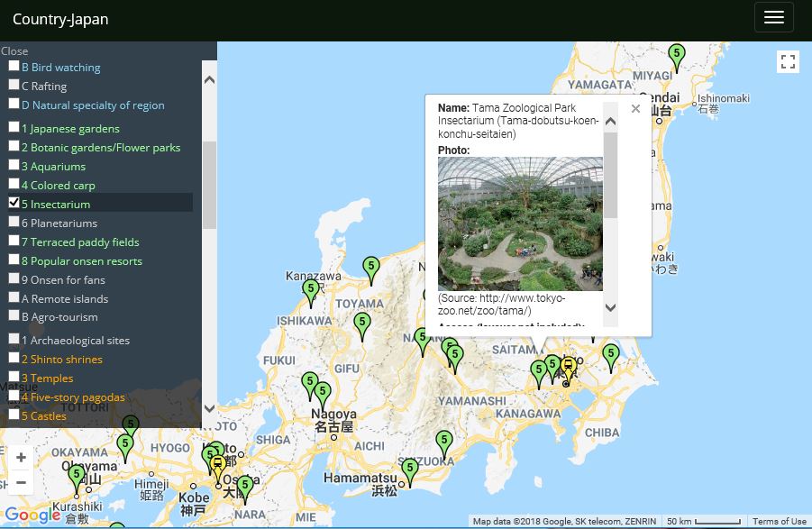Close the sidebar category panel
The image size is (812, 529).
(x=14, y=51)
